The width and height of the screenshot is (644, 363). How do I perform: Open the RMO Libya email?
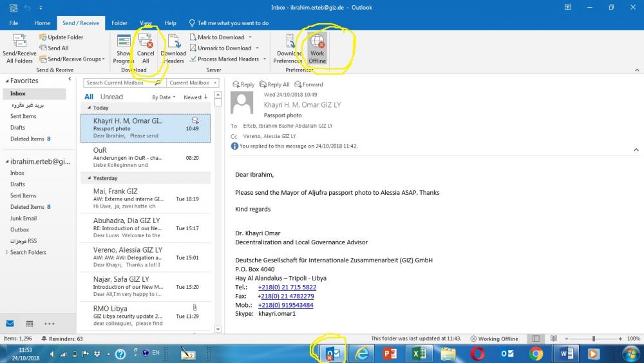click(x=146, y=316)
